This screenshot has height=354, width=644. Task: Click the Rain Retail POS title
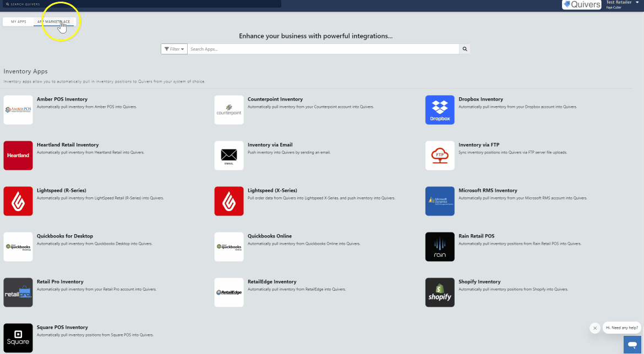[x=477, y=236]
